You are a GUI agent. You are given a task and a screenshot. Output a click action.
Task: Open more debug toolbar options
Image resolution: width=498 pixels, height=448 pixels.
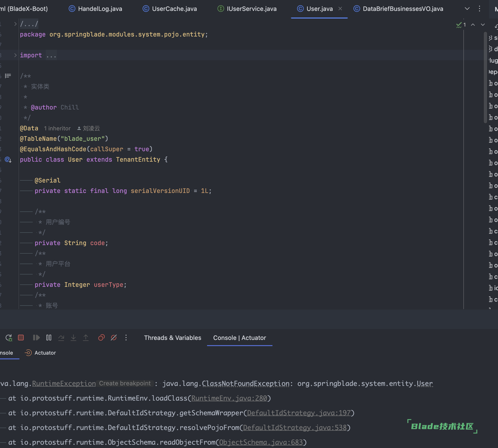(126, 338)
